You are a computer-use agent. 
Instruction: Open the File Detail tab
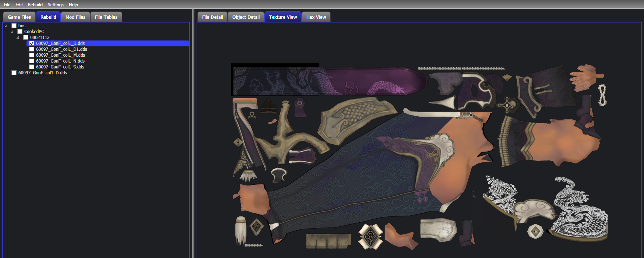[x=212, y=17]
